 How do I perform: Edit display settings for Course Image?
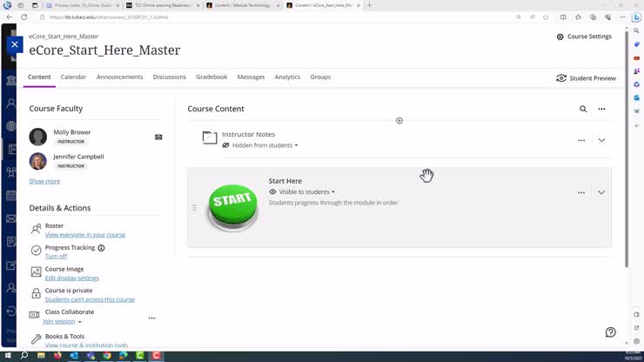pyautogui.click(x=72, y=278)
